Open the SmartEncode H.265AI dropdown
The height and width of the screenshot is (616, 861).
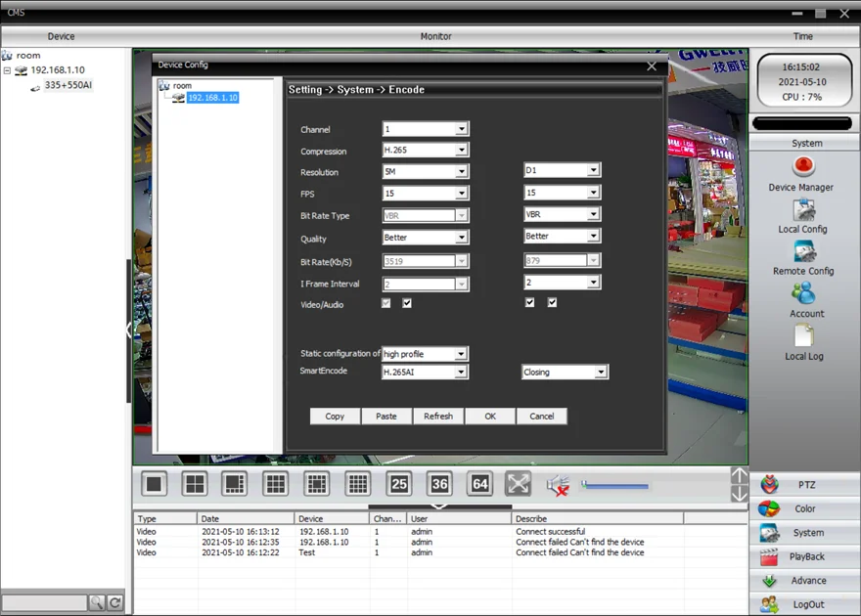pos(426,373)
